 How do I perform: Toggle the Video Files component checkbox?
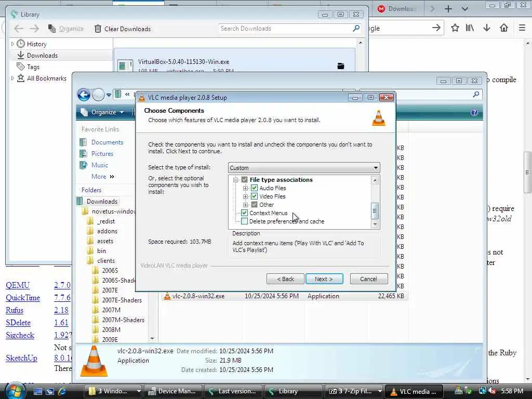click(254, 196)
